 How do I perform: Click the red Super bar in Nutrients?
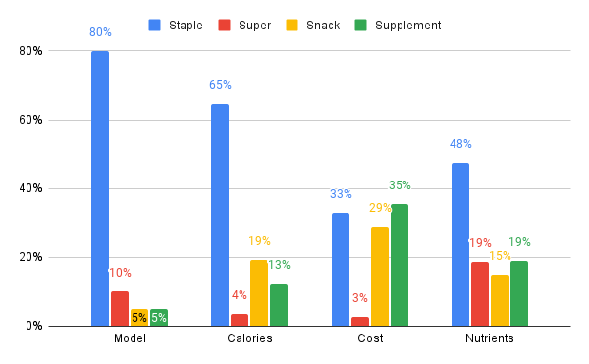[480, 293]
